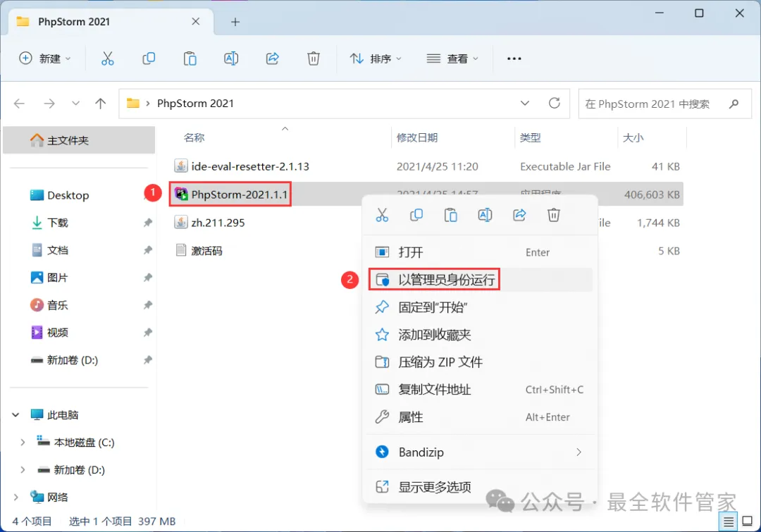Select the PhpStorm 2021 tab
This screenshot has height=532, width=761.
click(111, 22)
